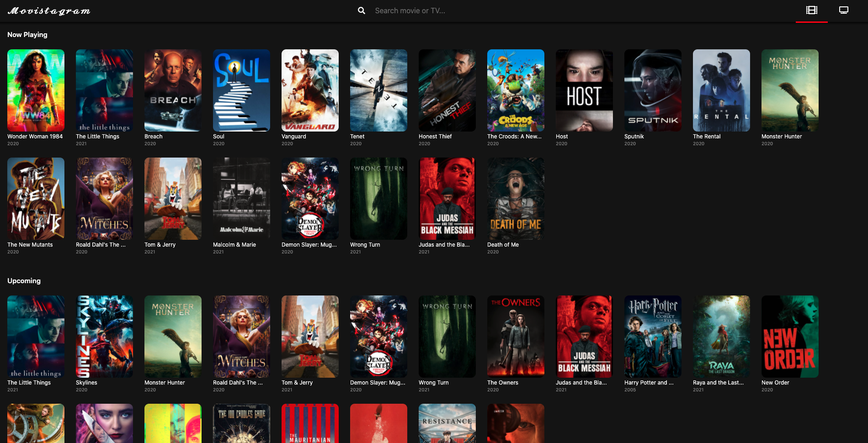The width and height of the screenshot is (868, 443).
Task: Open the Sputnik movie poster
Action: click(x=653, y=90)
